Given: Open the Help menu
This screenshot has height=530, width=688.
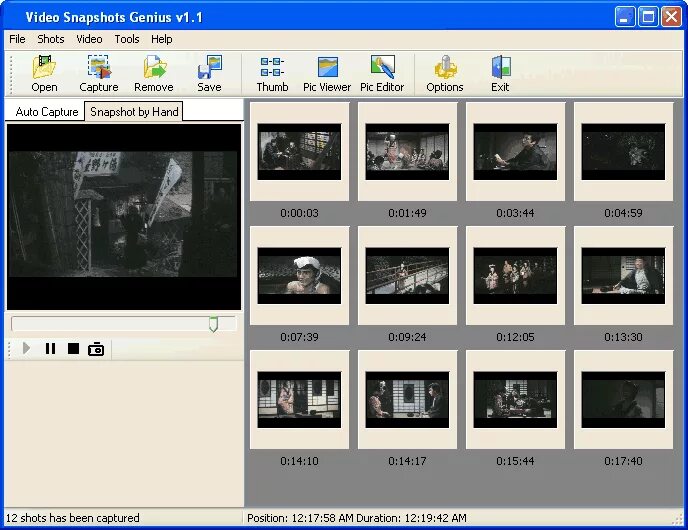Looking at the screenshot, I should coord(161,39).
